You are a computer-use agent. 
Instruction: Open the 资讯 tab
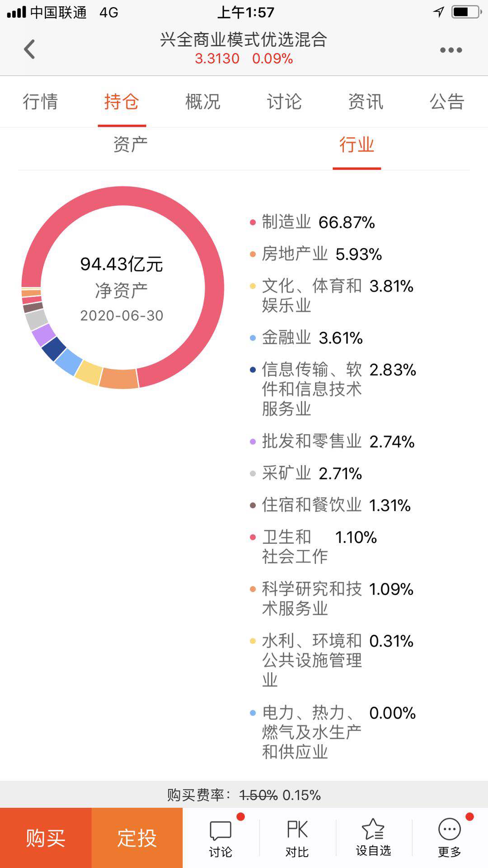(x=366, y=102)
